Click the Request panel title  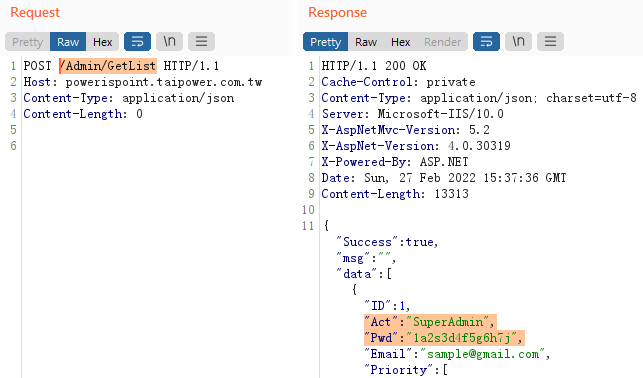35,12
